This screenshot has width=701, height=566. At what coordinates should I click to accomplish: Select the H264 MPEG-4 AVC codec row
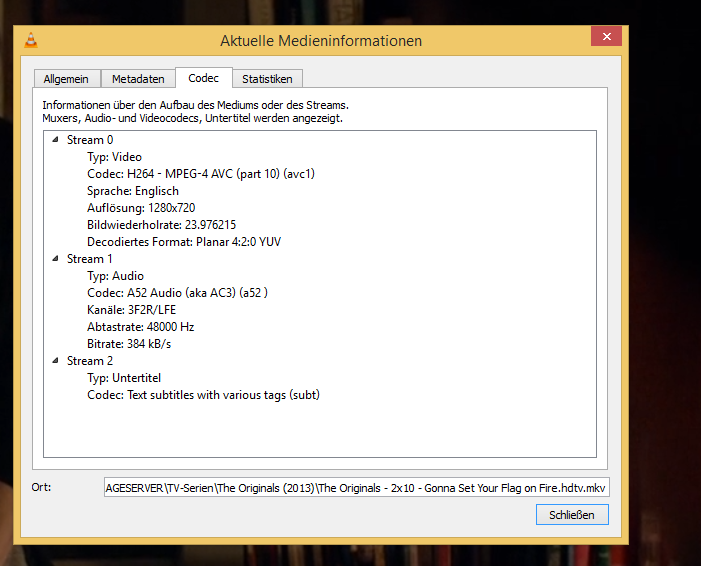(x=201, y=174)
